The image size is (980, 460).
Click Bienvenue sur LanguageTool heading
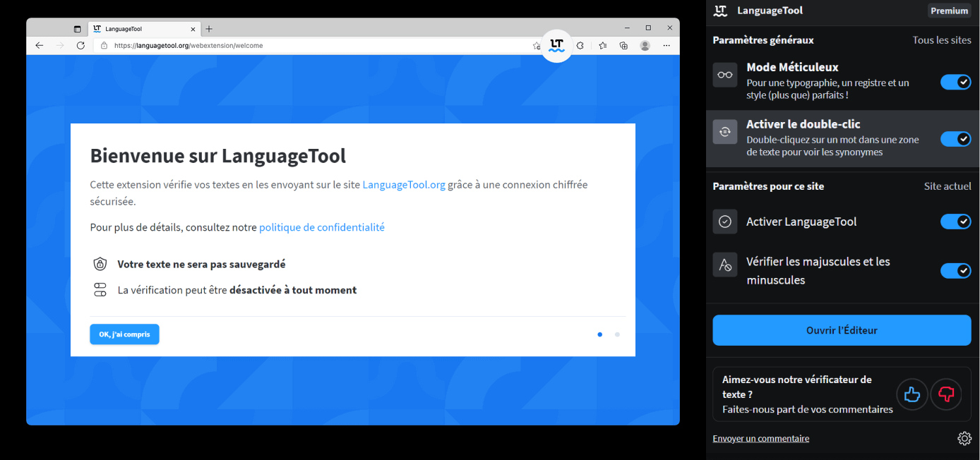[218, 155]
